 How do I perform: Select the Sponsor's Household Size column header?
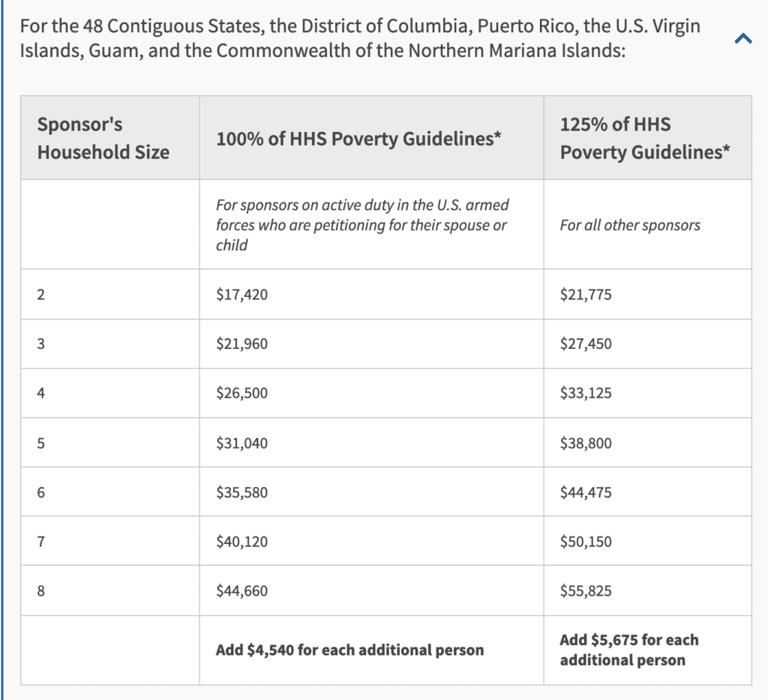click(103, 138)
